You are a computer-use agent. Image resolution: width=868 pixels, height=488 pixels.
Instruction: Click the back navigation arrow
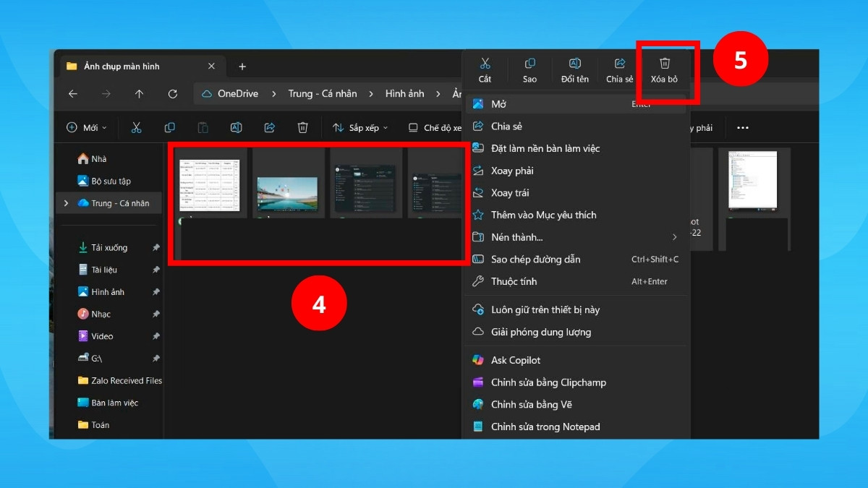coord(72,94)
